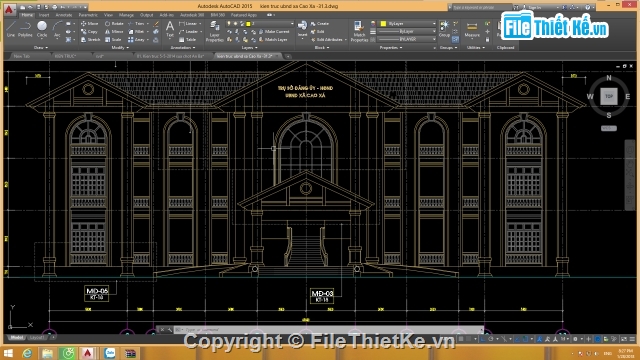The image size is (640, 360).
Task: Expand the Draw panel
Action: coord(40,48)
